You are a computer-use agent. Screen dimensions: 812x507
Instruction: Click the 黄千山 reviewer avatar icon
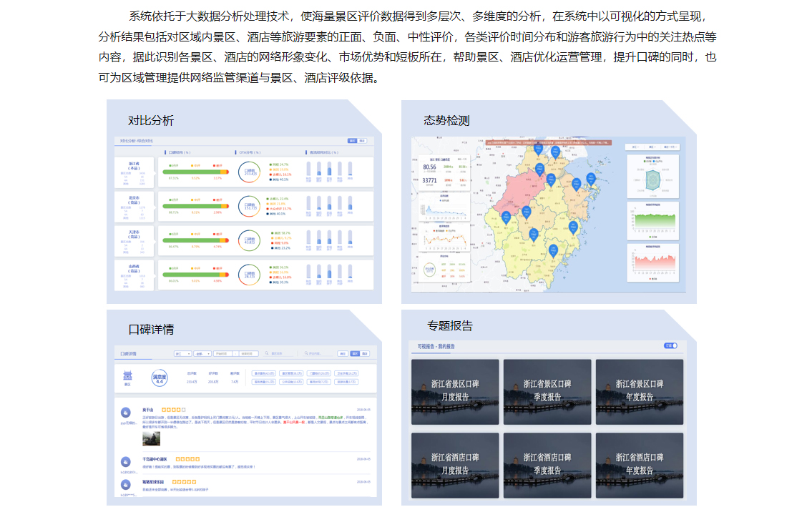pyautogui.click(x=126, y=413)
